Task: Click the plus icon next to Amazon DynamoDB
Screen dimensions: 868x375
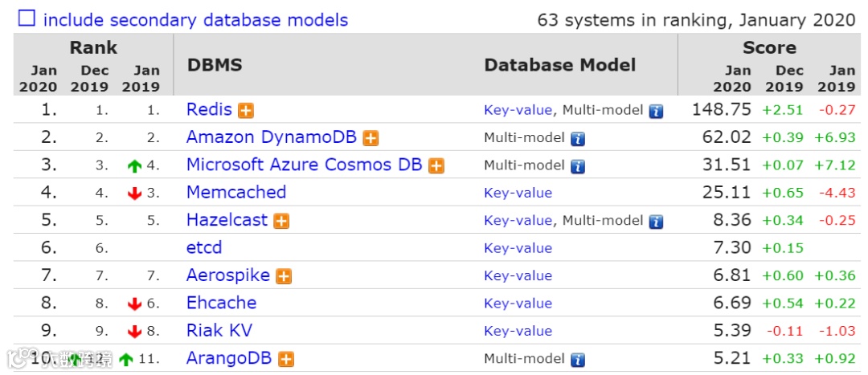Action: pyautogui.click(x=371, y=138)
